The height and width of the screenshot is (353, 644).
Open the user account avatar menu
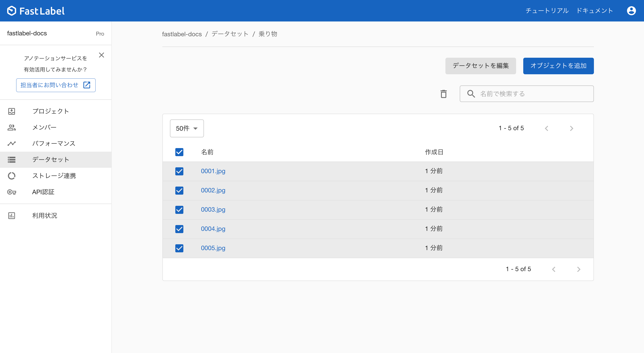[x=631, y=11]
